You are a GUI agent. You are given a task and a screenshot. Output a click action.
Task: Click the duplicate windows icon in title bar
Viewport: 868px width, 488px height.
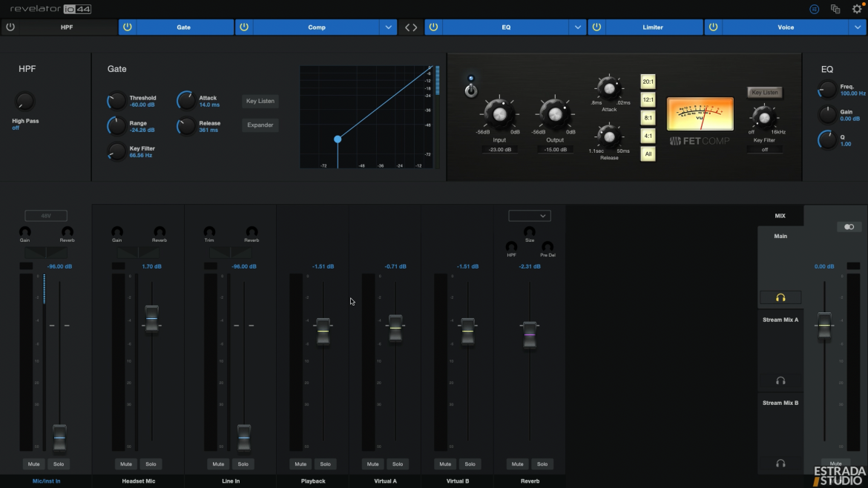[x=835, y=9]
